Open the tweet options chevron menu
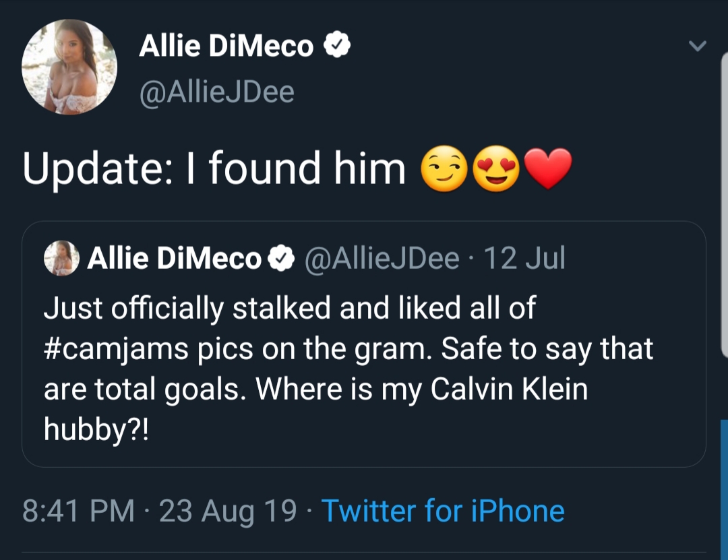Image resolution: width=728 pixels, height=560 pixels. click(x=697, y=46)
